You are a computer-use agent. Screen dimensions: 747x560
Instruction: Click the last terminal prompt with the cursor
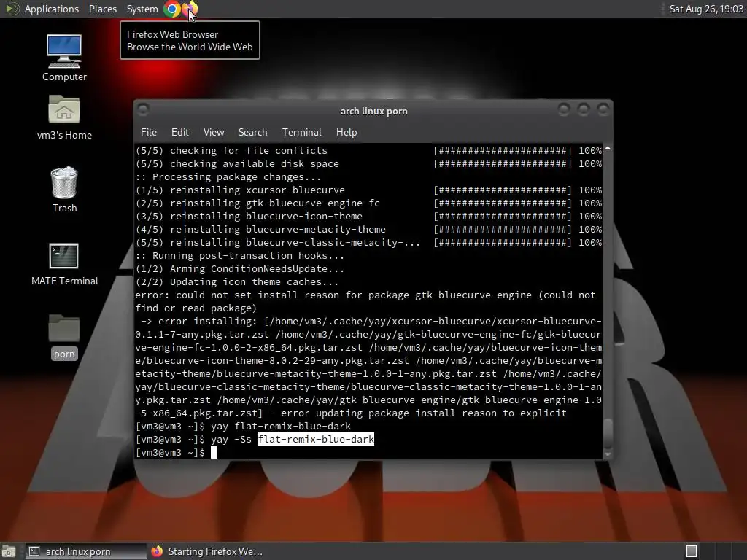176,452
